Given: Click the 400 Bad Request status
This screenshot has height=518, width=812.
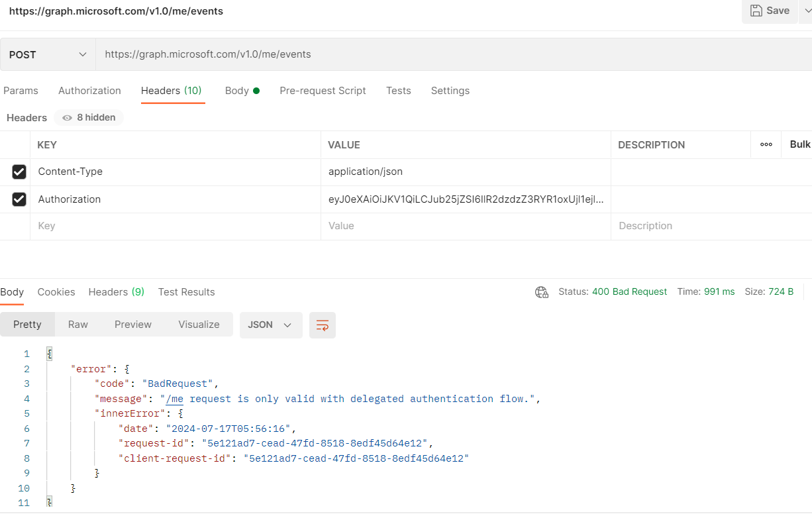Looking at the screenshot, I should (629, 292).
